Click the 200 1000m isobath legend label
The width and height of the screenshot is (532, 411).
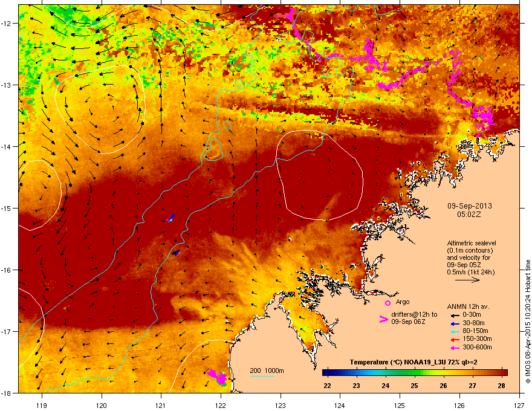pos(267,371)
